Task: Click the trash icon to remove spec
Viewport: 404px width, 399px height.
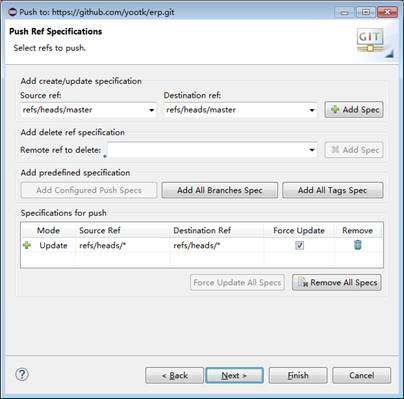Action: 357,245
